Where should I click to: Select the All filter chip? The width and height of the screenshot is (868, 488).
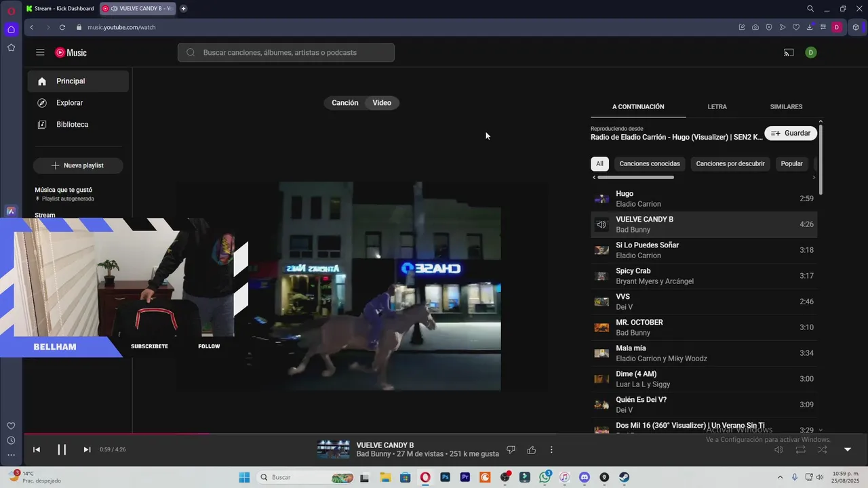pyautogui.click(x=599, y=163)
